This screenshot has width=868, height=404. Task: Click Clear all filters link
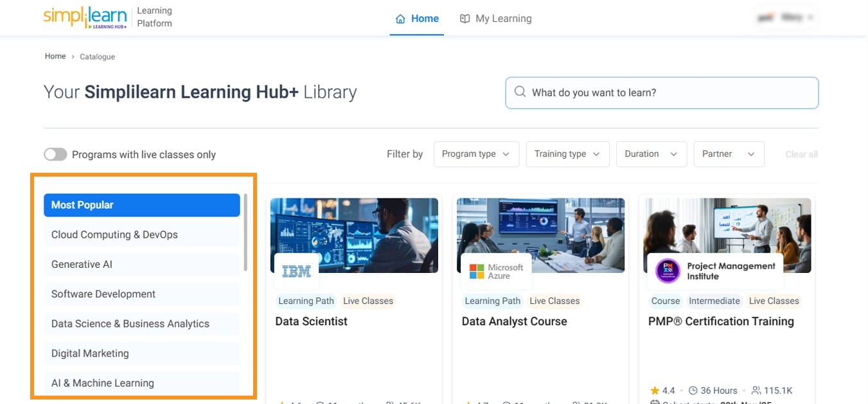pos(801,154)
